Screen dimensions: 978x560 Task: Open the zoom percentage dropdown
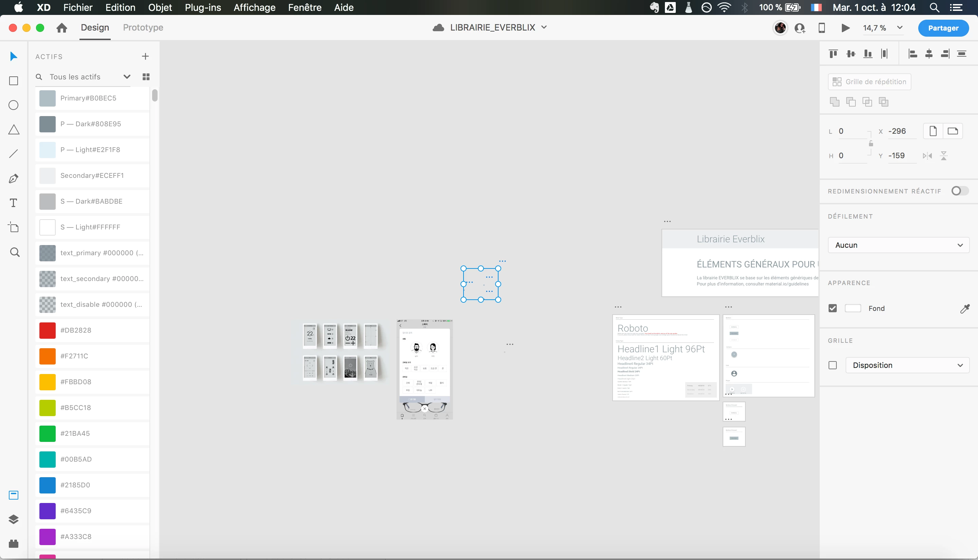900,28
